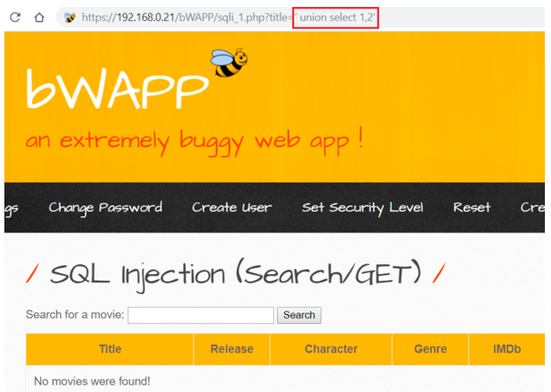Click the site icon in the address bar

click(70, 17)
